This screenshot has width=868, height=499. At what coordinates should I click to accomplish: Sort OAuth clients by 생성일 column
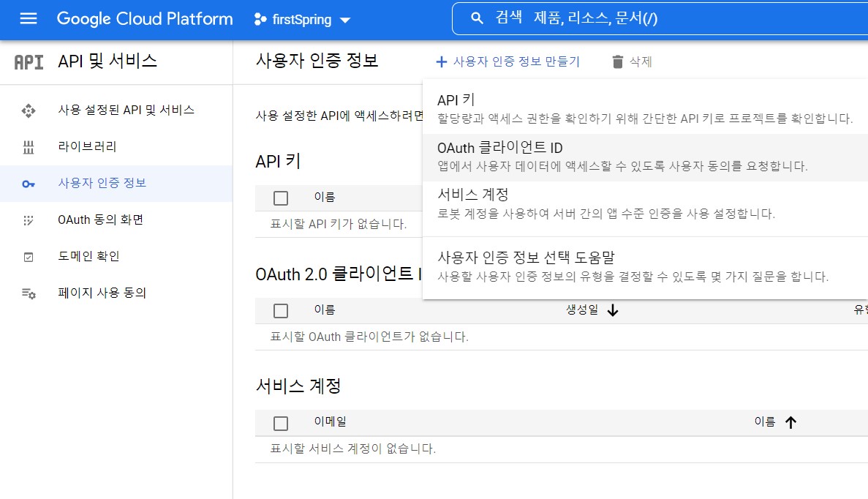(x=582, y=309)
